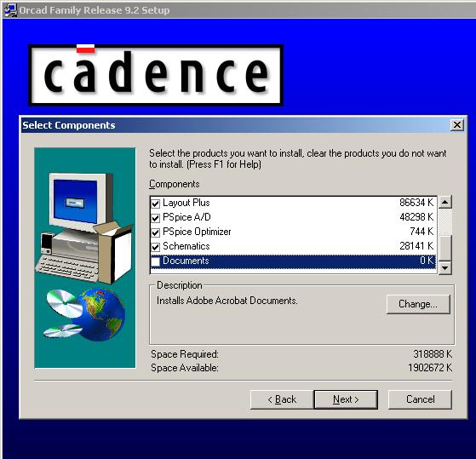Click the globe graphic in the side panel
Screen dimensions: 476x459
click(x=102, y=314)
